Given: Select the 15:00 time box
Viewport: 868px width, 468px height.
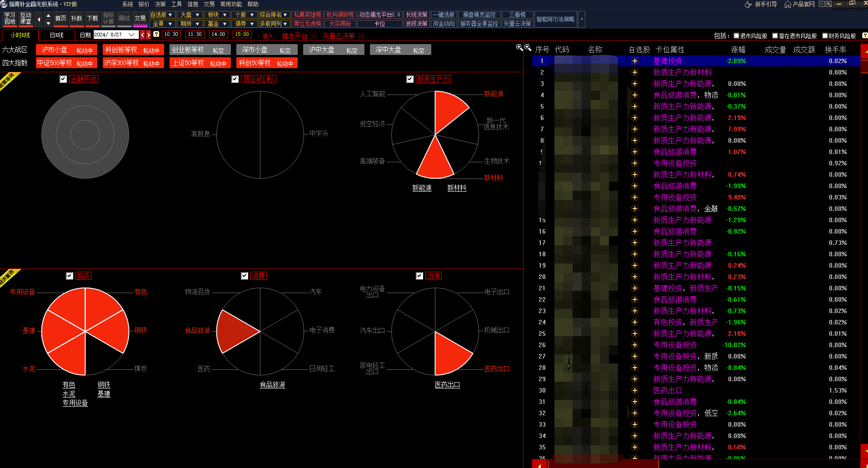Looking at the screenshot, I should tap(242, 35).
